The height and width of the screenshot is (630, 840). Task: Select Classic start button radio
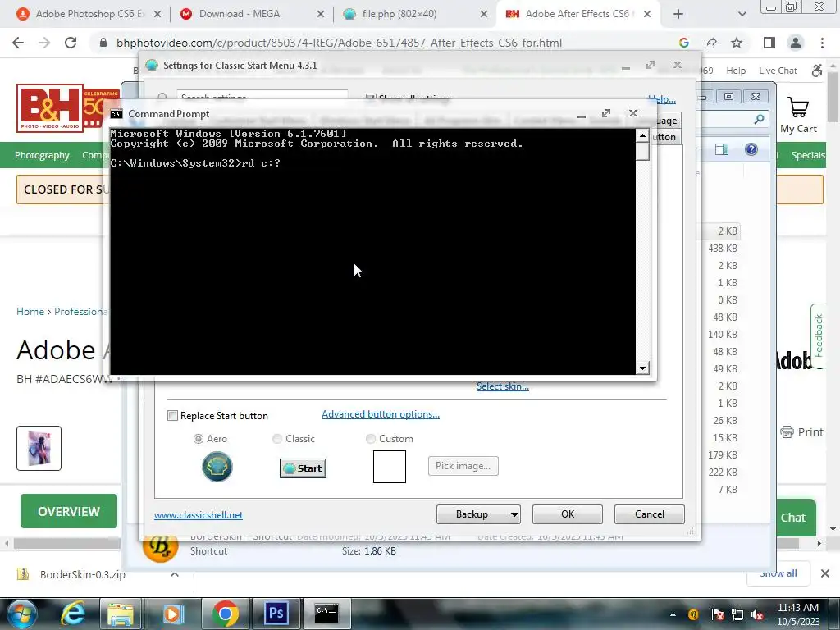click(277, 439)
